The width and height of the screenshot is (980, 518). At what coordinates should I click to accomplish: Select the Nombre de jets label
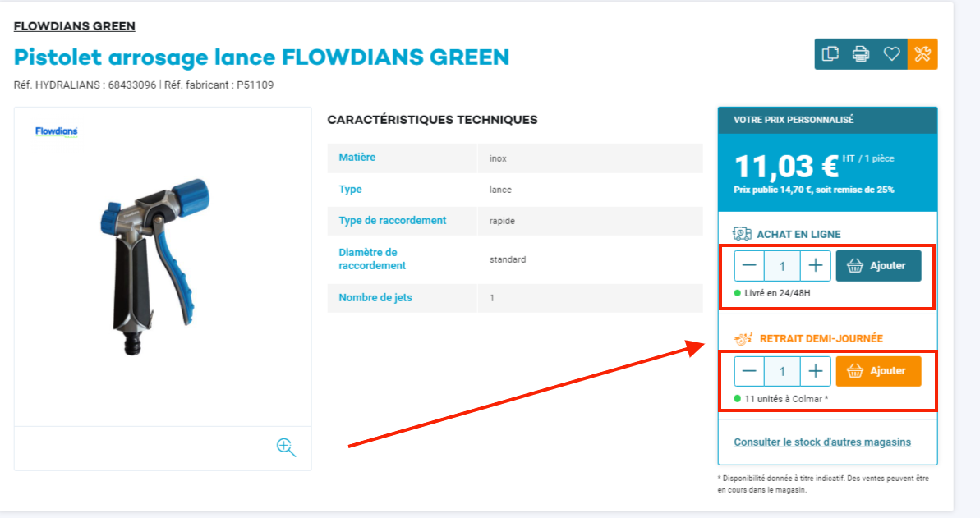pyautogui.click(x=375, y=297)
